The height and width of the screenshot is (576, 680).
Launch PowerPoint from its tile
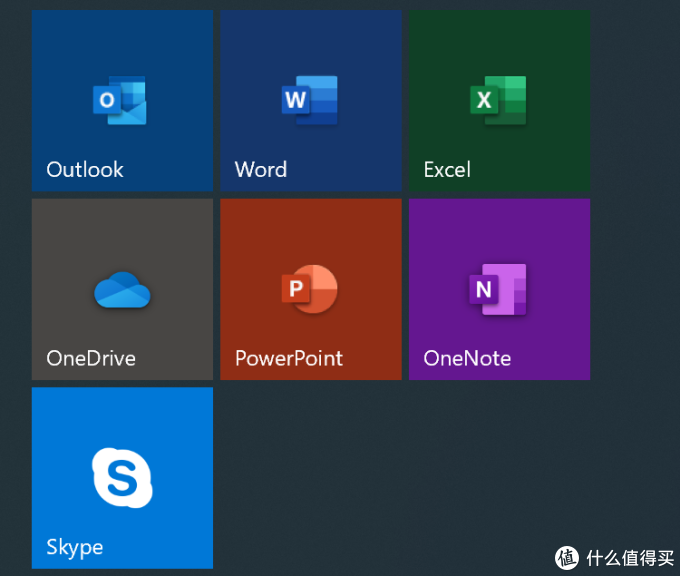point(311,289)
